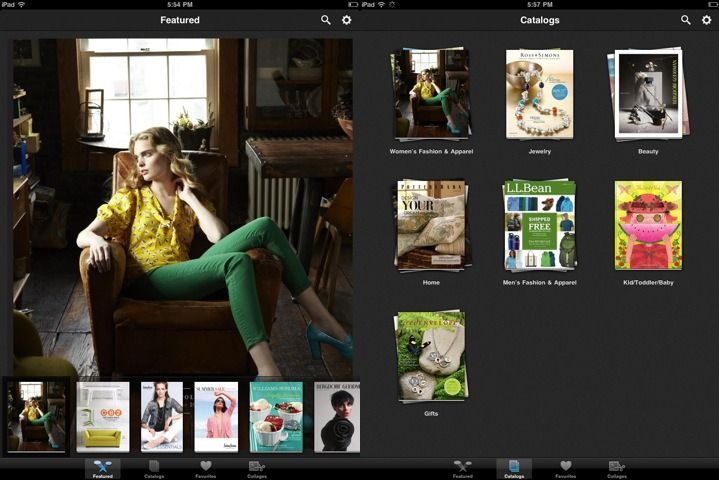Switch to the Catalogs tab on the Featured screen

click(154, 469)
